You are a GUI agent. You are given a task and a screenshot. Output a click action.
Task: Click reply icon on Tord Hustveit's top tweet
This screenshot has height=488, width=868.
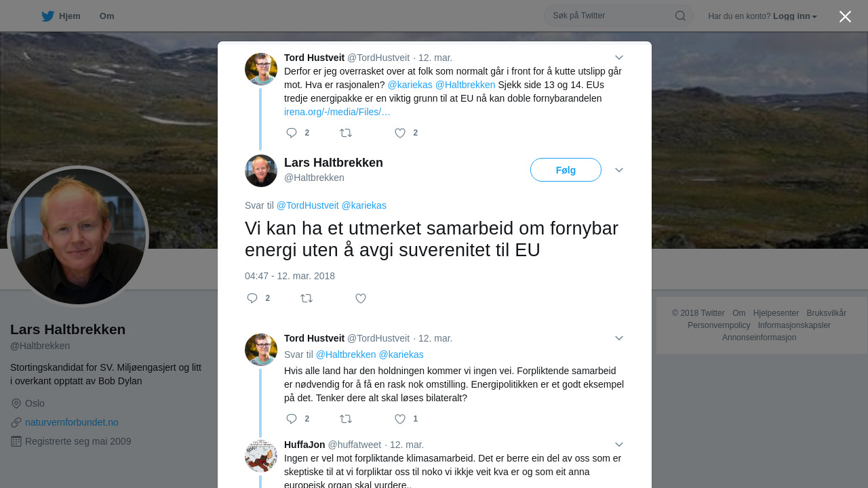[292, 133]
